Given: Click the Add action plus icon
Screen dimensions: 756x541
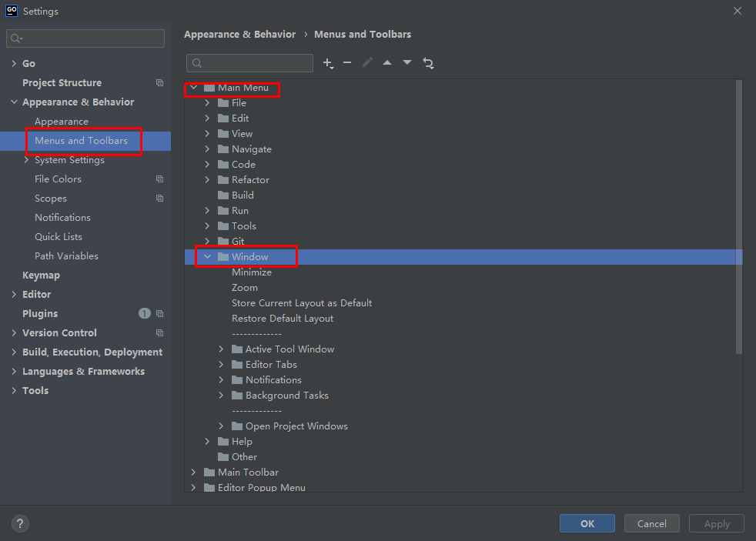Looking at the screenshot, I should pyautogui.click(x=328, y=63).
